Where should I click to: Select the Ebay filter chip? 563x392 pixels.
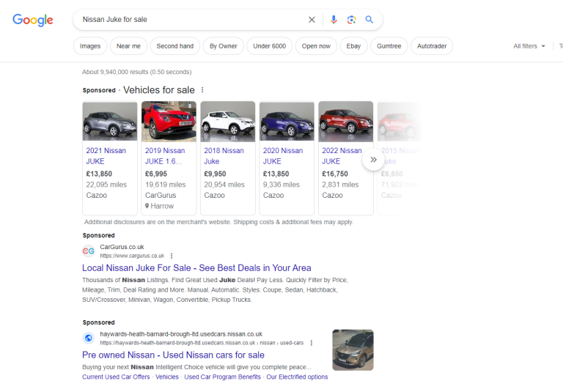pos(353,46)
